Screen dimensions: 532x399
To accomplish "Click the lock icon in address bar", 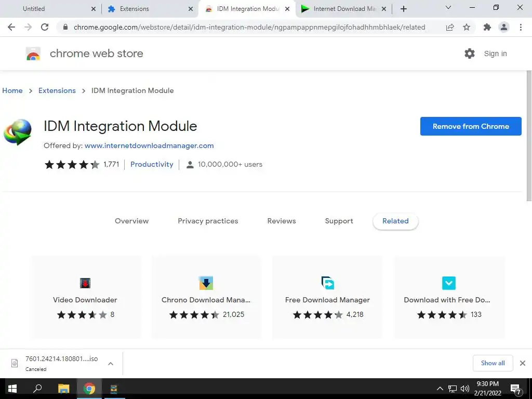I will pos(65,27).
